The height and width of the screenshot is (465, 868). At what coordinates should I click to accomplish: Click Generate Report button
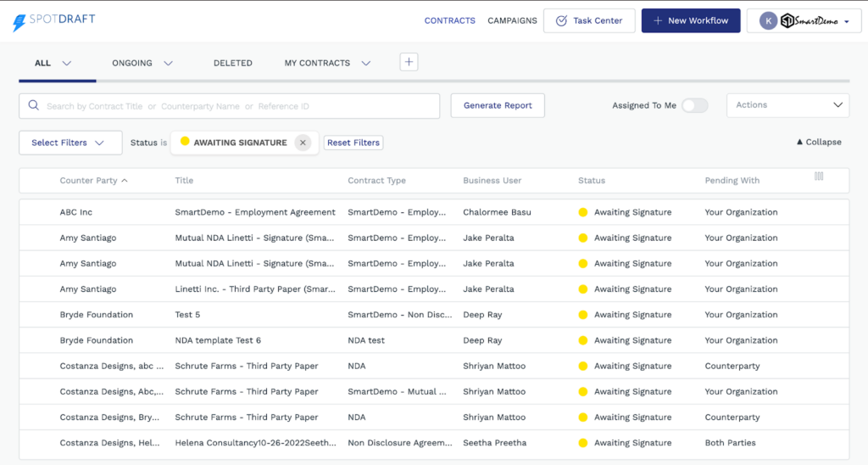497,105
